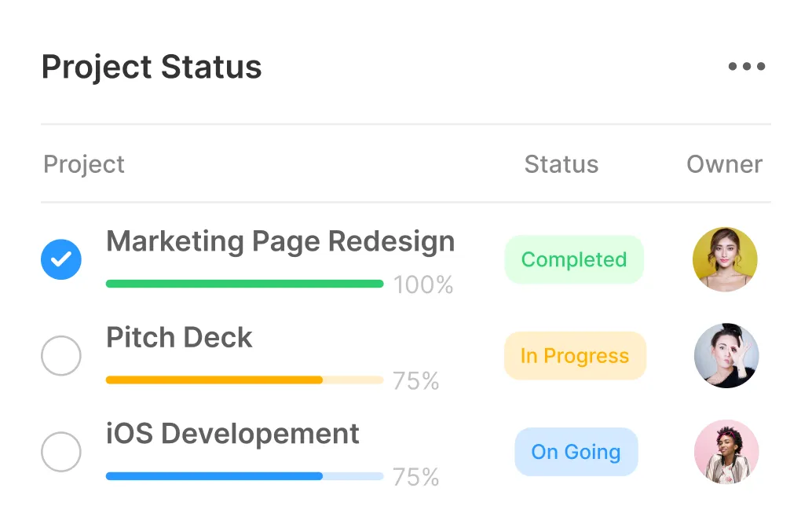Screen dimensions: 812x532
Task: Uncheck the Marketing Page Redesign checkbox
Action: (61, 259)
